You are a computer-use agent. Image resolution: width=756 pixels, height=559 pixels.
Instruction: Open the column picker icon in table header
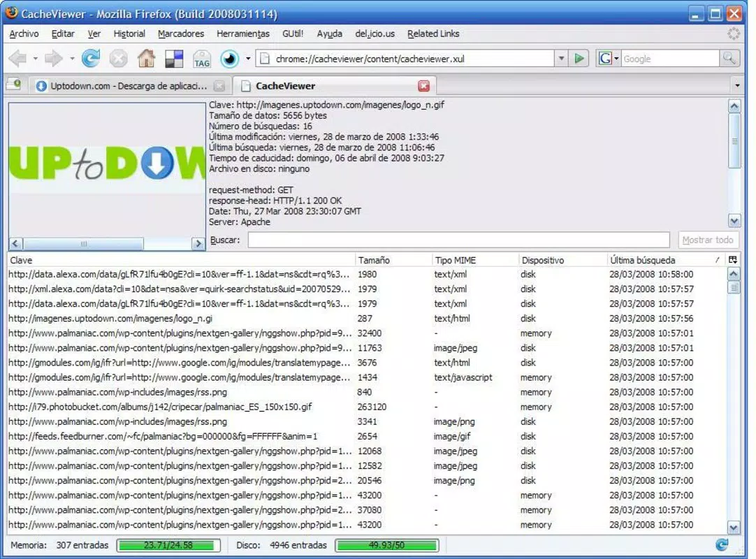[733, 260]
